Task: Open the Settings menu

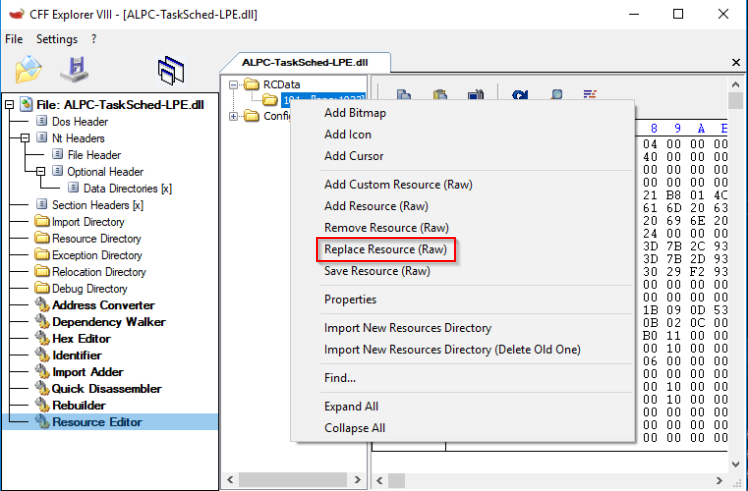Action: point(56,39)
